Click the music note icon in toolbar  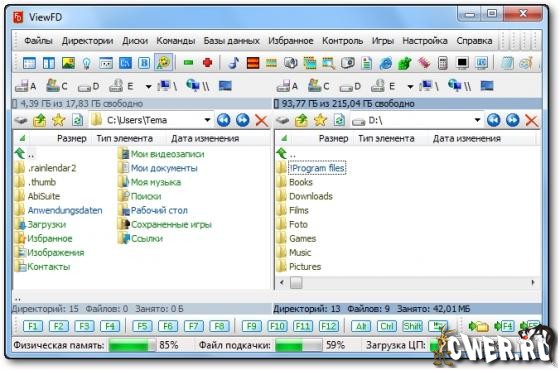[233, 63]
